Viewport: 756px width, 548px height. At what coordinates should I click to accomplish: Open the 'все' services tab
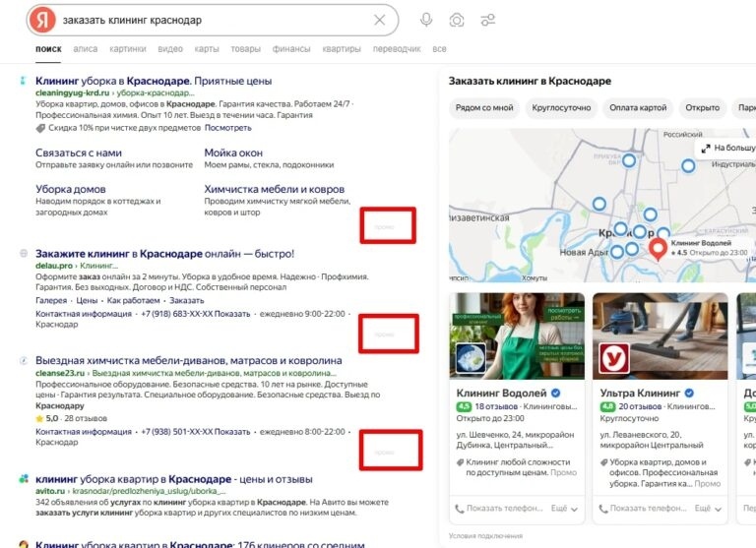point(439,48)
